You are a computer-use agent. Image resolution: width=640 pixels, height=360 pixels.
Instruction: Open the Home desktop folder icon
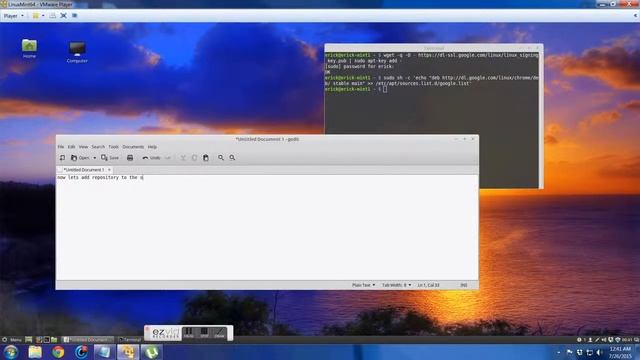point(29,49)
